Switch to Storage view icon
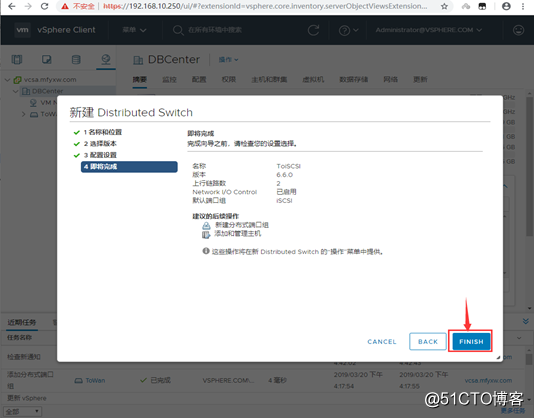 tap(76, 60)
